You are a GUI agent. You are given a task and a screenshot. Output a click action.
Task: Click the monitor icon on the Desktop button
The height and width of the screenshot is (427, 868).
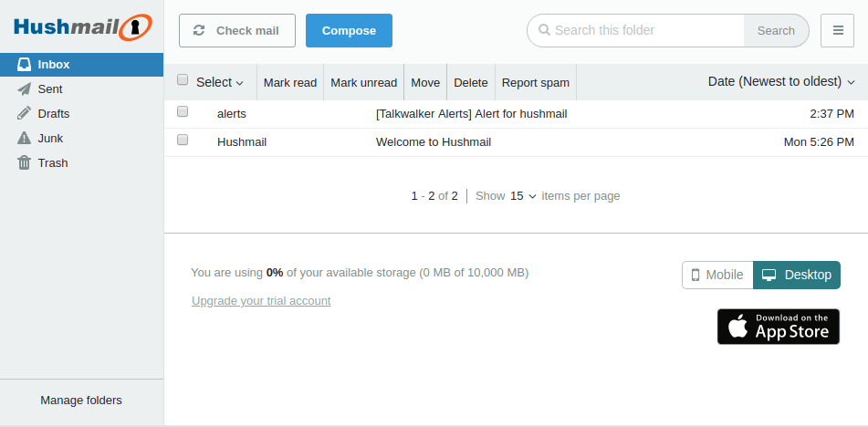pos(769,275)
